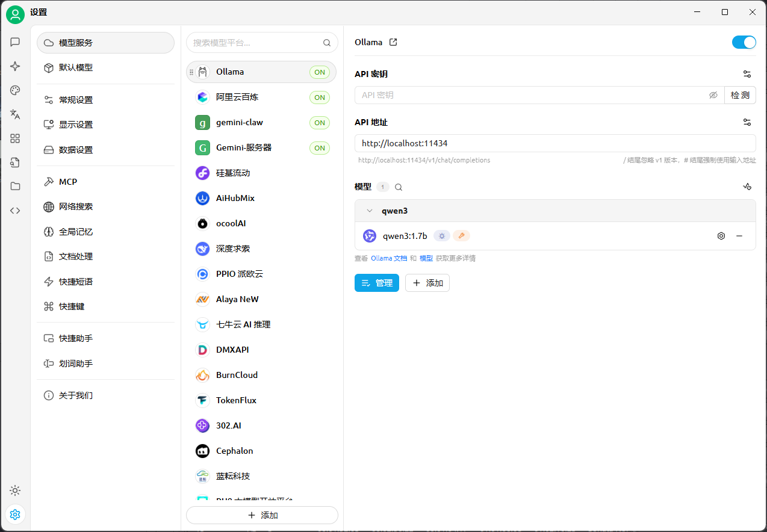Click the qwen3:1.7b reasoning tag icon
This screenshot has width=767, height=532.
(x=442, y=236)
